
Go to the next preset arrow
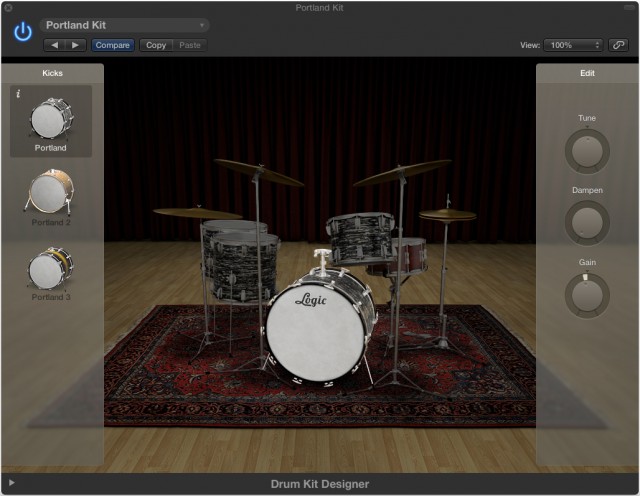pyautogui.click(x=75, y=45)
